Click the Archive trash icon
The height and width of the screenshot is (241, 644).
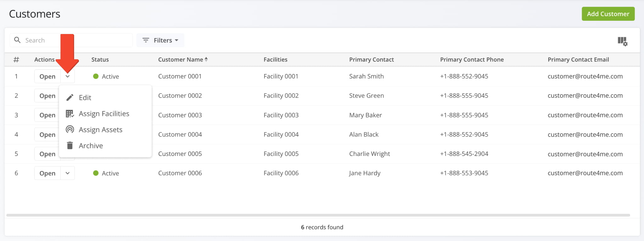point(70,146)
